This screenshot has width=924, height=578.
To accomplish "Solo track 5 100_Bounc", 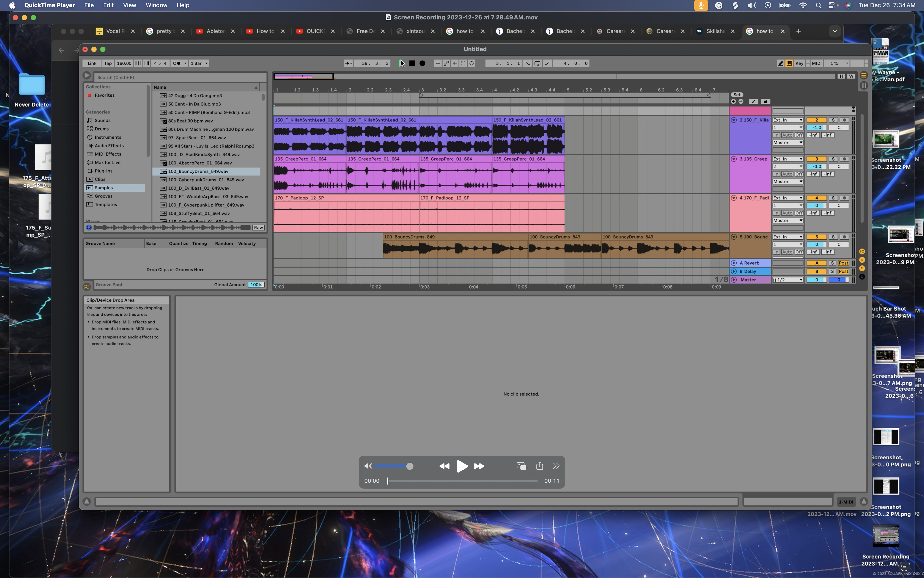I will point(833,237).
